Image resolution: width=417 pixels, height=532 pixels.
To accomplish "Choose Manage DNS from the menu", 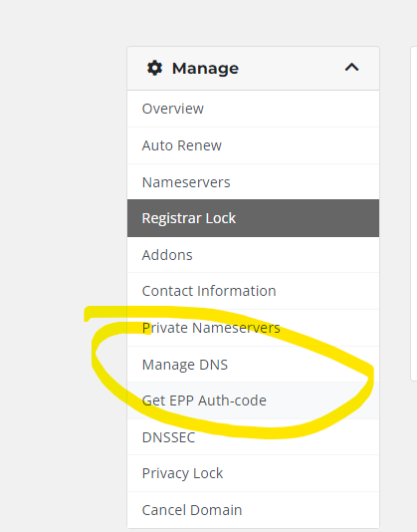I will click(253, 365).
